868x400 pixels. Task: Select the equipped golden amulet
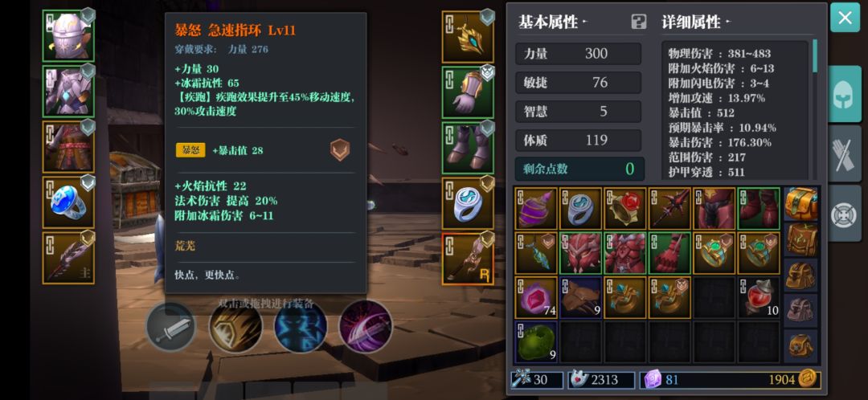pos(468,36)
